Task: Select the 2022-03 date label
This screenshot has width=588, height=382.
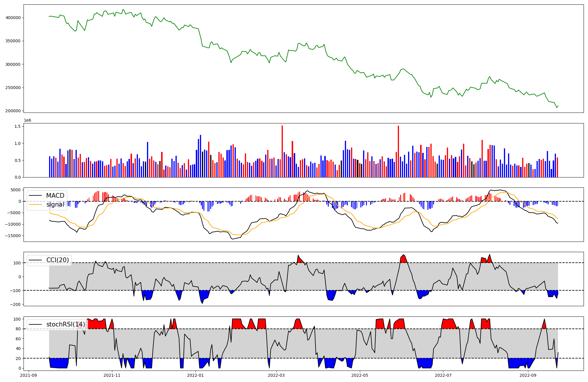Action: tap(276, 375)
